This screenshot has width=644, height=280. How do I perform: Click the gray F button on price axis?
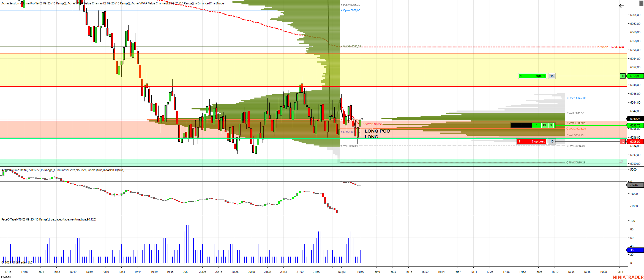click(x=641, y=3)
